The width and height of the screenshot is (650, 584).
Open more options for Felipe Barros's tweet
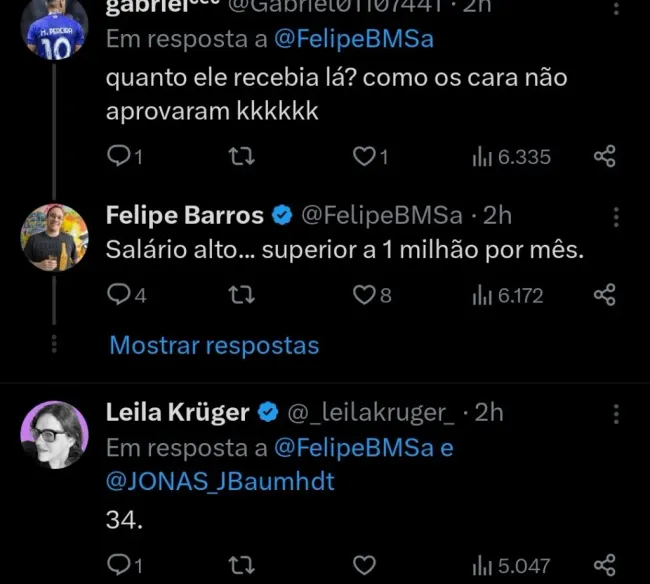pos(616,216)
